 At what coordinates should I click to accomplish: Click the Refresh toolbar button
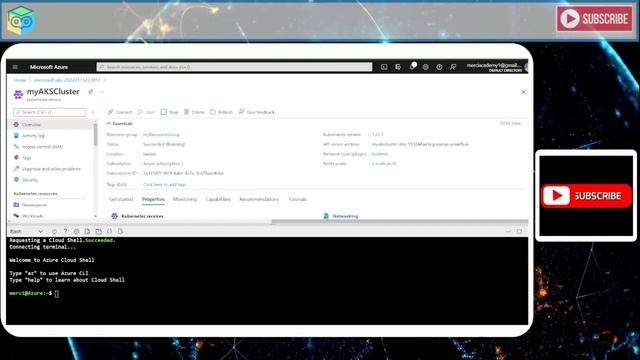tap(222, 112)
